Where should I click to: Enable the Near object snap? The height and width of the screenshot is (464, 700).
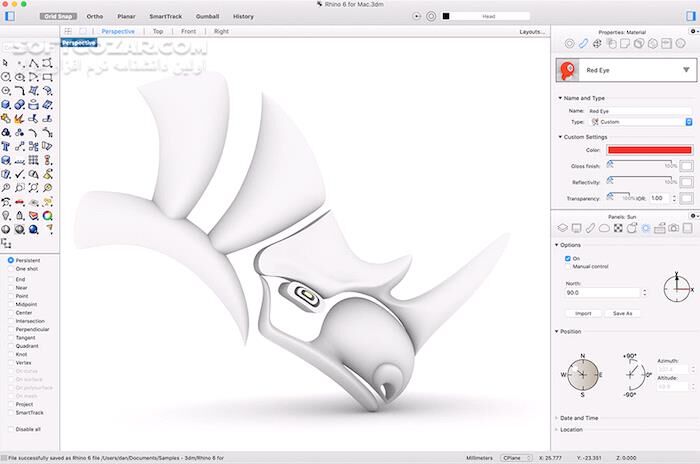point(11,288)
